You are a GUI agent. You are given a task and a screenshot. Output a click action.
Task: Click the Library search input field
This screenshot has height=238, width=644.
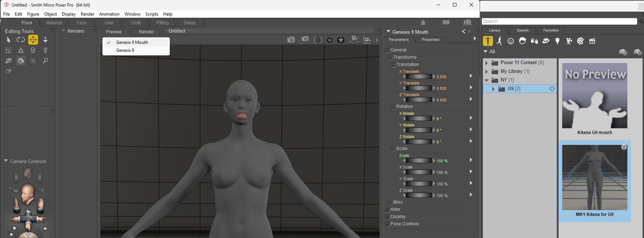pos(559,21)
